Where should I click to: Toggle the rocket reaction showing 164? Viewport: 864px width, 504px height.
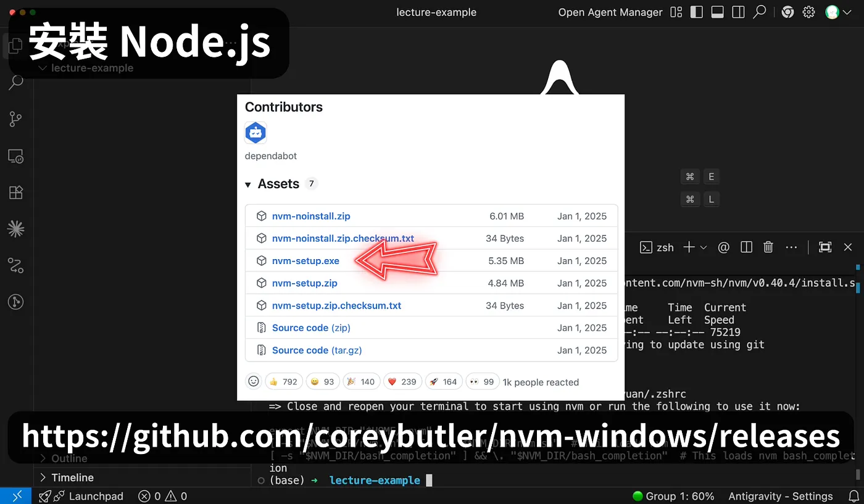pos(444,382)
